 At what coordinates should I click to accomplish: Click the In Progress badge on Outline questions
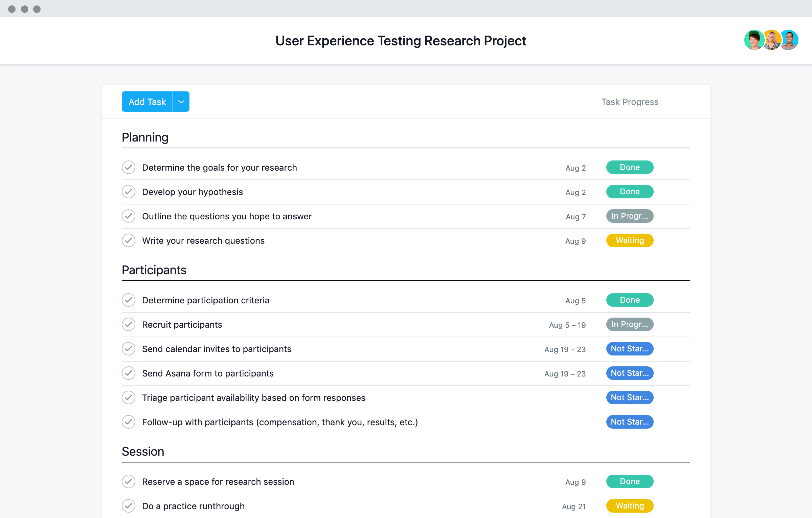coord(629,215)
